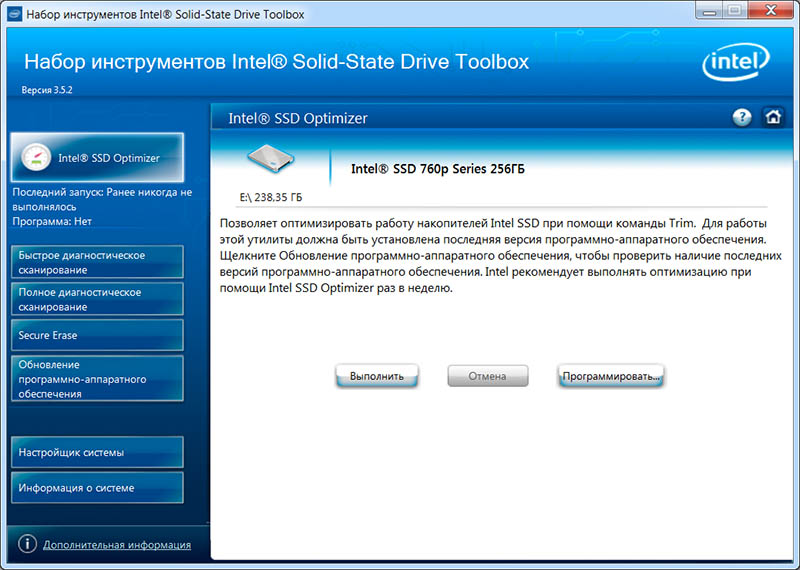
Task: Click the info icon beside Дополнительная информация
Action: [x=27, y=544]
